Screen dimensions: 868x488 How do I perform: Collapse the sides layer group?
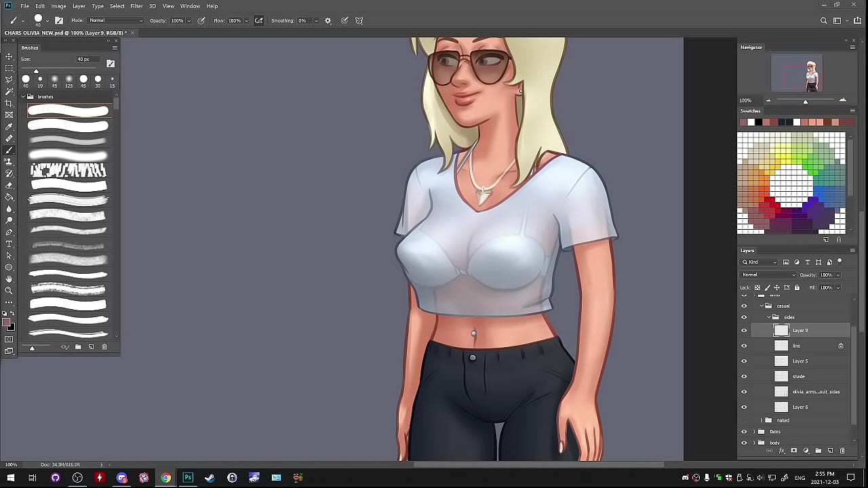[768, 317]
